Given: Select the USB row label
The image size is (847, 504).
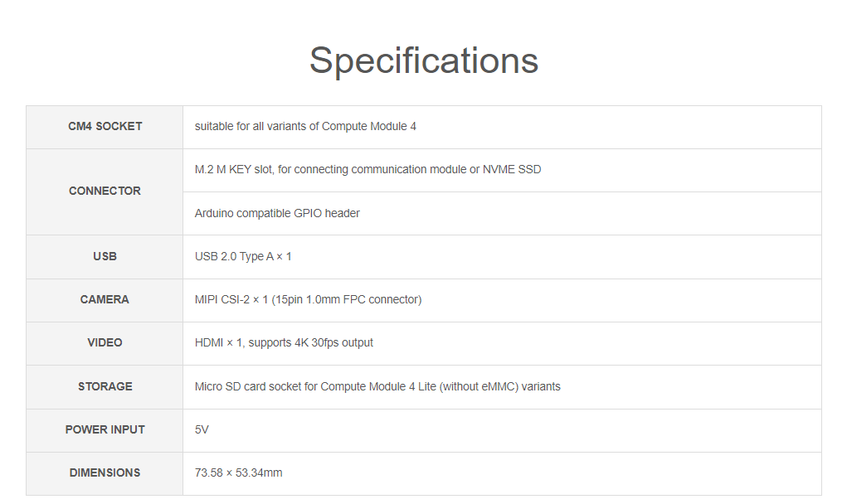Looking at the screenshot, I should (x=105, y=256).
